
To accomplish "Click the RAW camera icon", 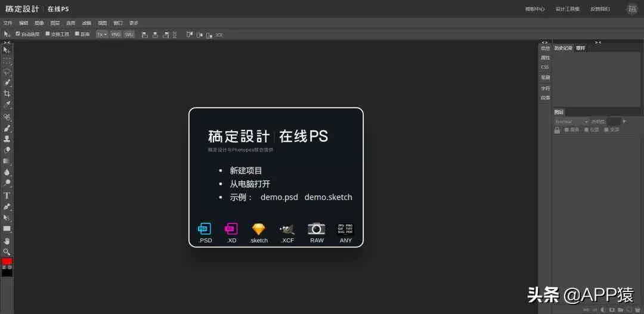I will (317, 229).
